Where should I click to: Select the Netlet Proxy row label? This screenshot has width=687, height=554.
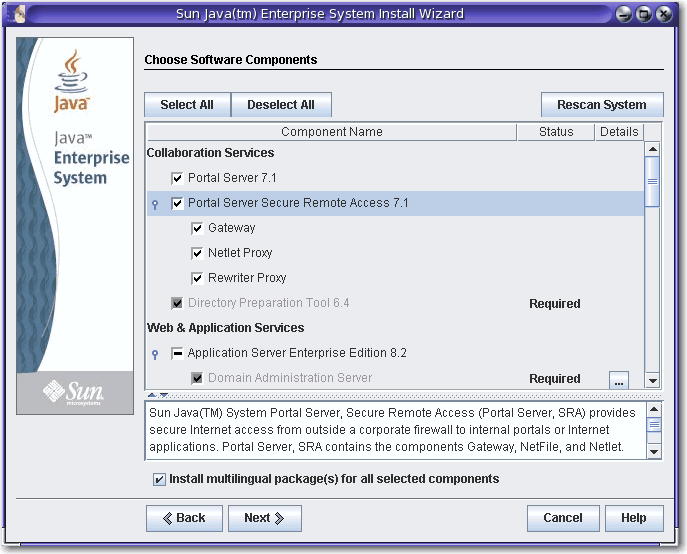(x=240, y=253)
